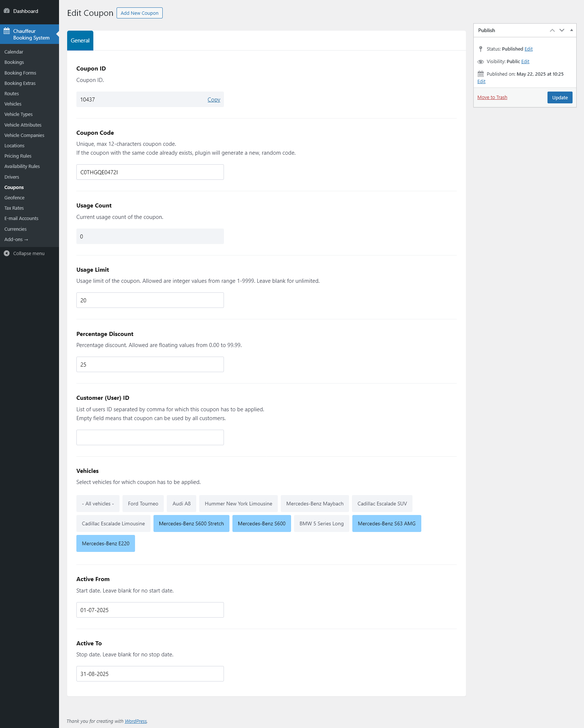584x728 pixels.
Task: Navigate to Routes in sidebar
Action: tap(11, 94)
